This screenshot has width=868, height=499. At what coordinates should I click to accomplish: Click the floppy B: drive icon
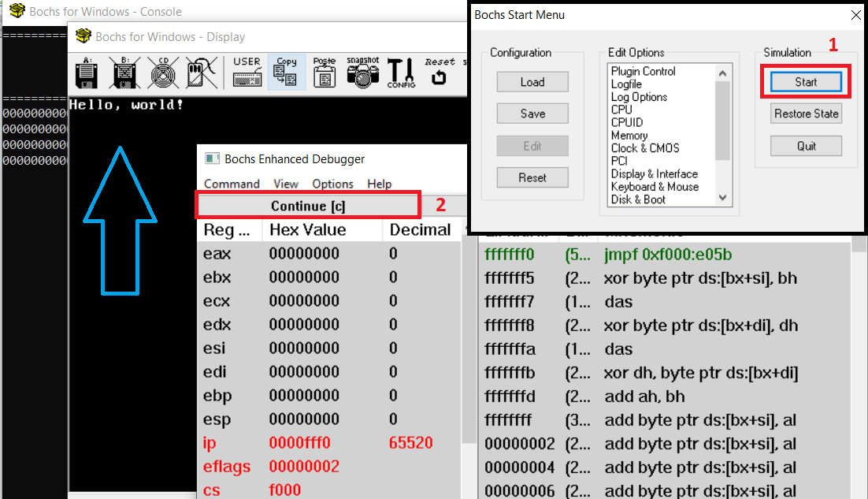[x=125, y=73]
